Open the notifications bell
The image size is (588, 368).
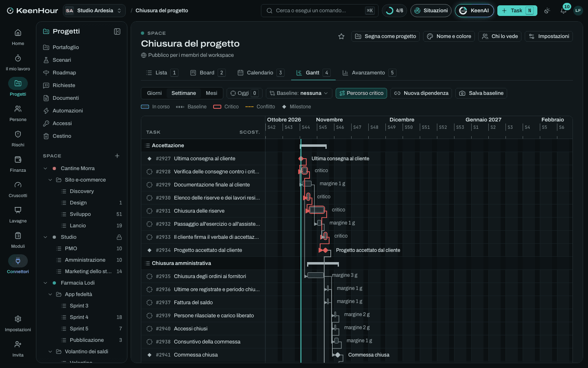[563, 11]
